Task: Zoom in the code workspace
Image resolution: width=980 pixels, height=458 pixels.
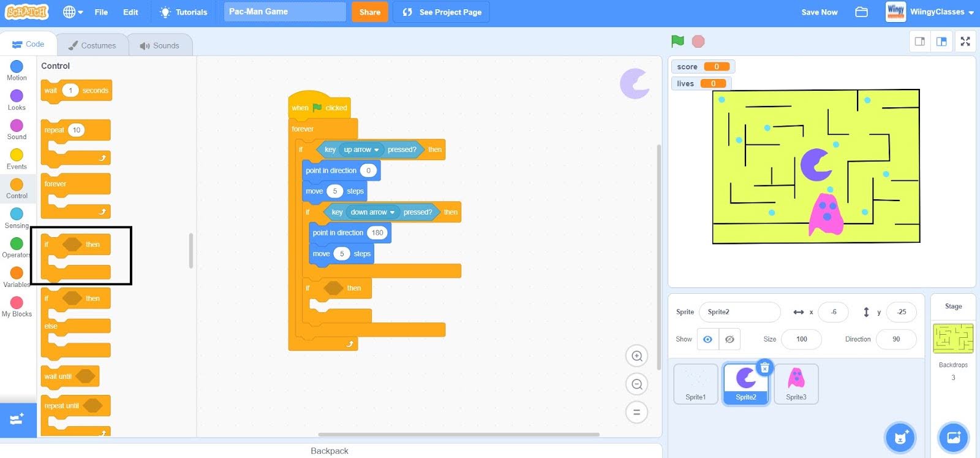Action: pyautogui.click(x=637, y=356)
